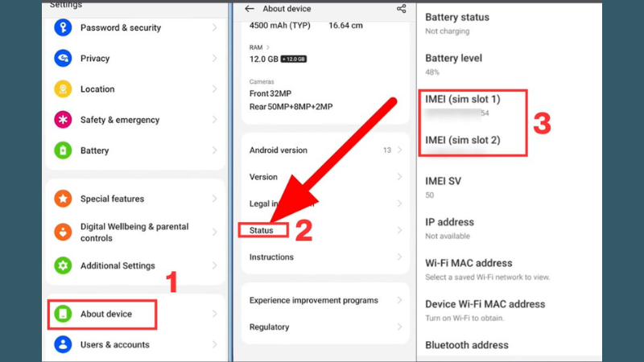Select the IP address entry
Viewport: 644px width, 362px height.
point(510,228)
